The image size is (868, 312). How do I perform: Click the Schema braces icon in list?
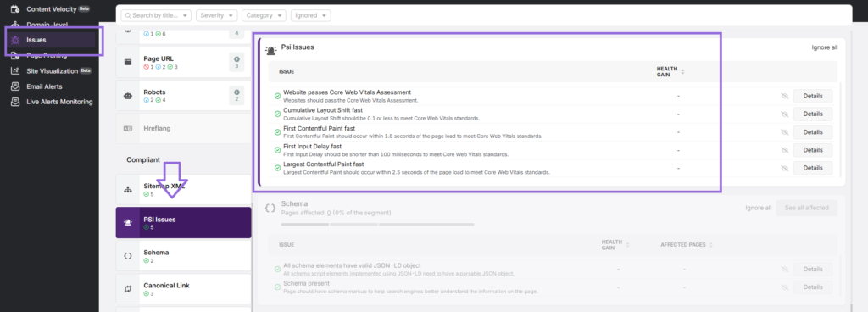[128, 256]
